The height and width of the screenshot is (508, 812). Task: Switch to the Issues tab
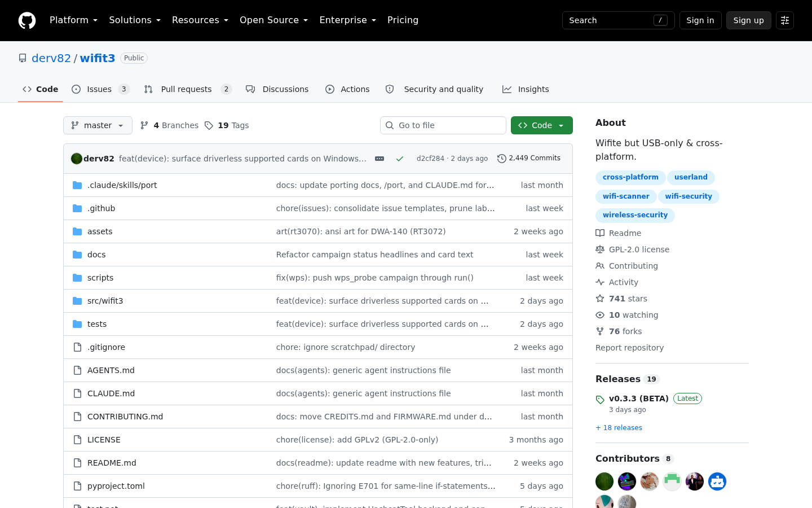(x=101, y=89)
